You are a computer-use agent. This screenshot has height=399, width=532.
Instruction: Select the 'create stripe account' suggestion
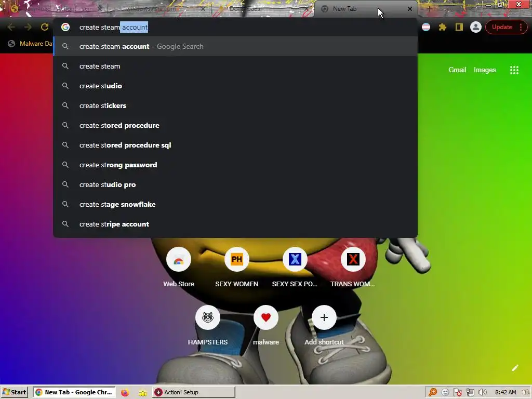[235, 224]
